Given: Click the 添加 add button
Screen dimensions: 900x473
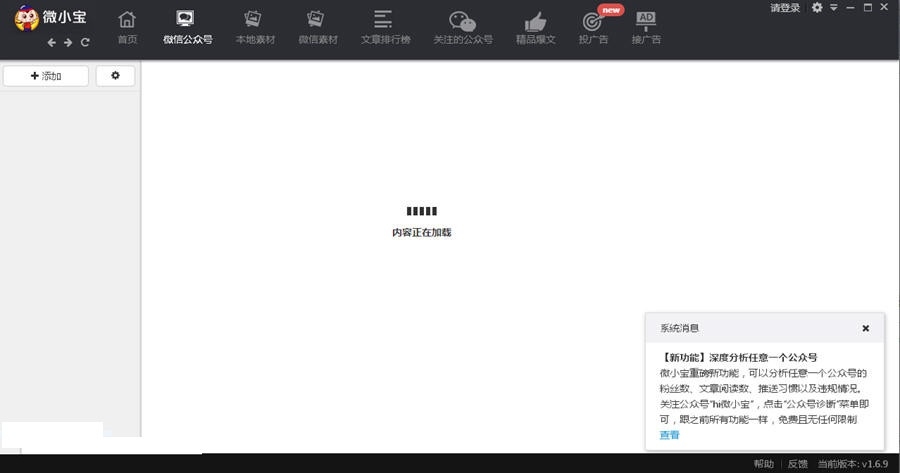Looking at the screenshot, I should (x=46, y=76).
